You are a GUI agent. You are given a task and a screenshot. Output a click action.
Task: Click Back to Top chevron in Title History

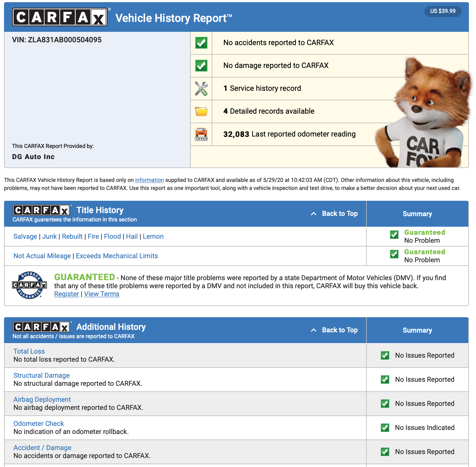[314, 214]
